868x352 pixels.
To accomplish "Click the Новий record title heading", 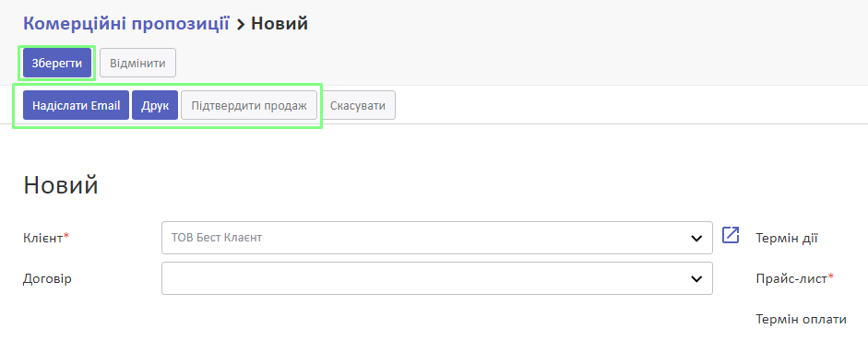I will 61,185.
